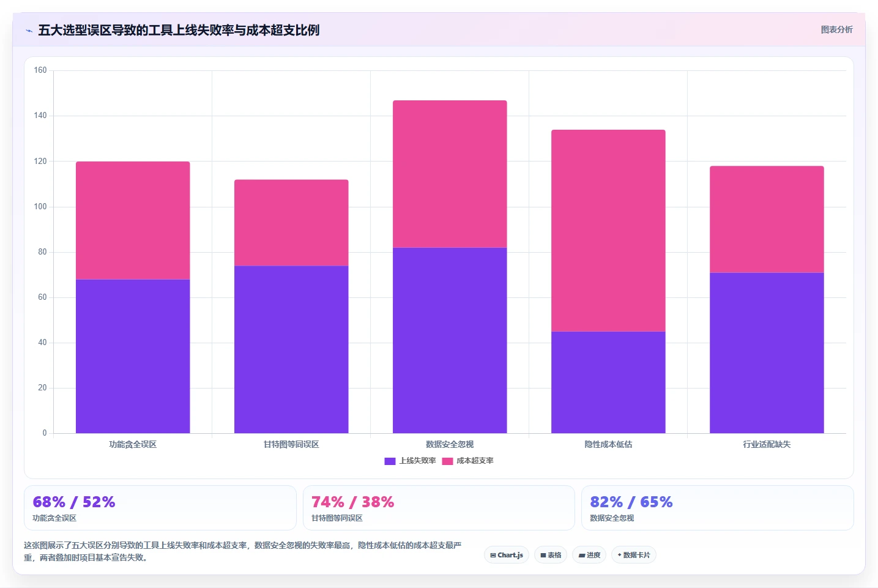
Task: Click the y-axis value 140
Action: [40, 116]
